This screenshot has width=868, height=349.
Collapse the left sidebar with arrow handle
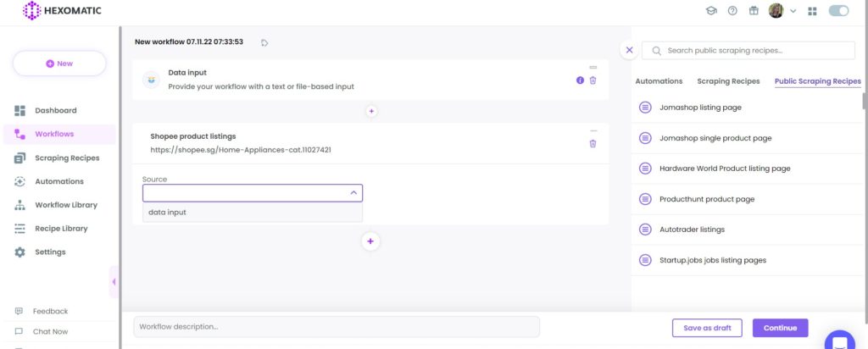click(x=114, y=281)
